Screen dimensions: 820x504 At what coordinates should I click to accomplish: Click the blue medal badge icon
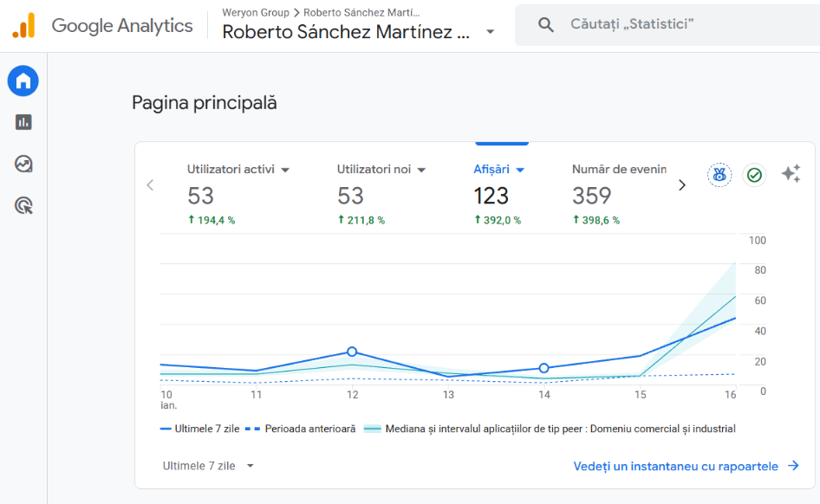point(719,174)
